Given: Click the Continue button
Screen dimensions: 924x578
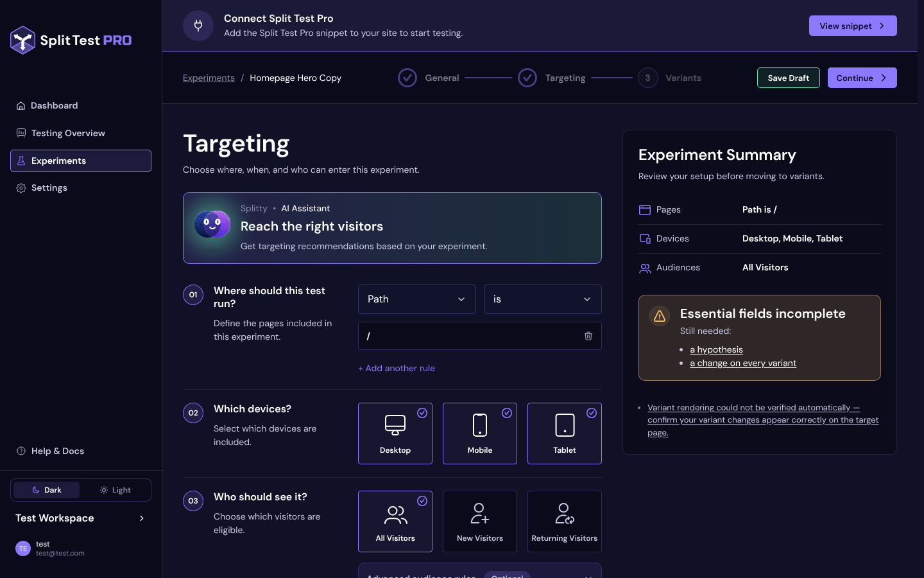Looking at the screenshot, I should (x=862, y=78).
